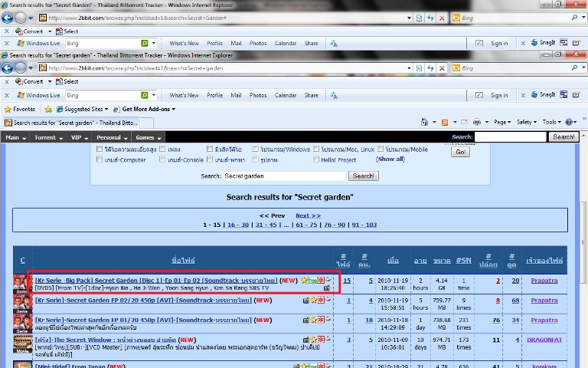
Task: Click Next >> pagination link
Action: coord(308,215)
